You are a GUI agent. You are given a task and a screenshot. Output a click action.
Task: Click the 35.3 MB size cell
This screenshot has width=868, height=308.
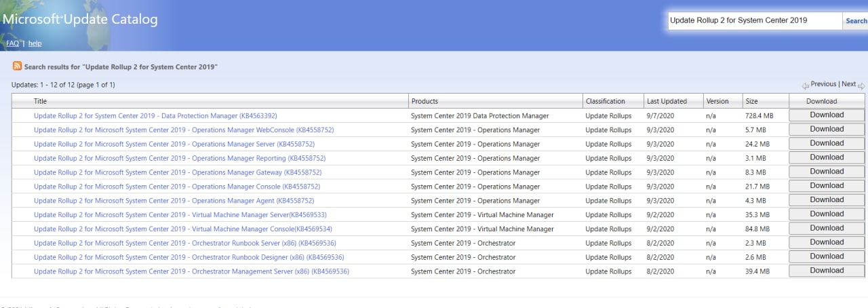coord(757,215)
